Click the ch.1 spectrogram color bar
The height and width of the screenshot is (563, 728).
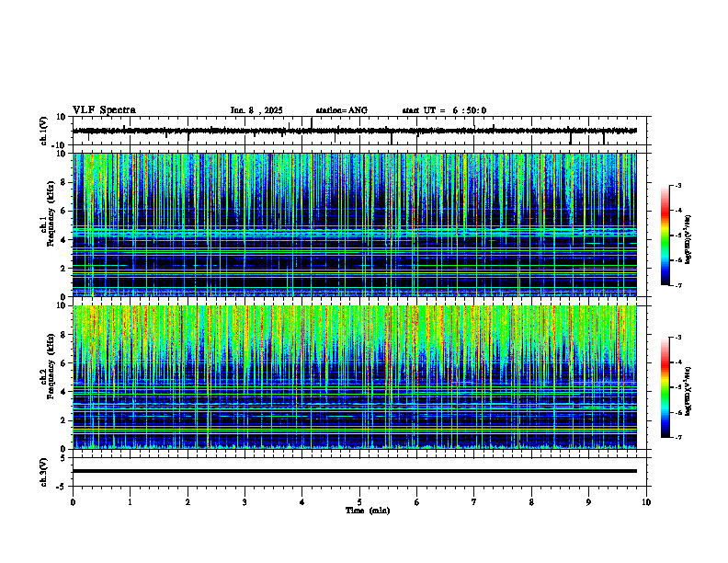(665, 236)
